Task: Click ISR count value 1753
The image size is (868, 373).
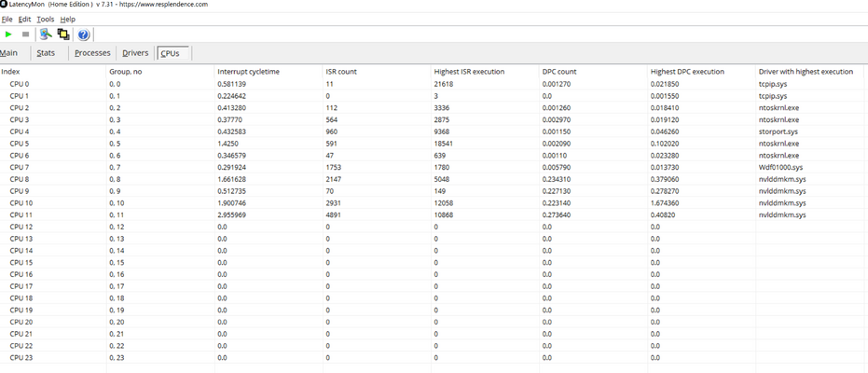Action: pyautogui.click(x=334, y=167)
